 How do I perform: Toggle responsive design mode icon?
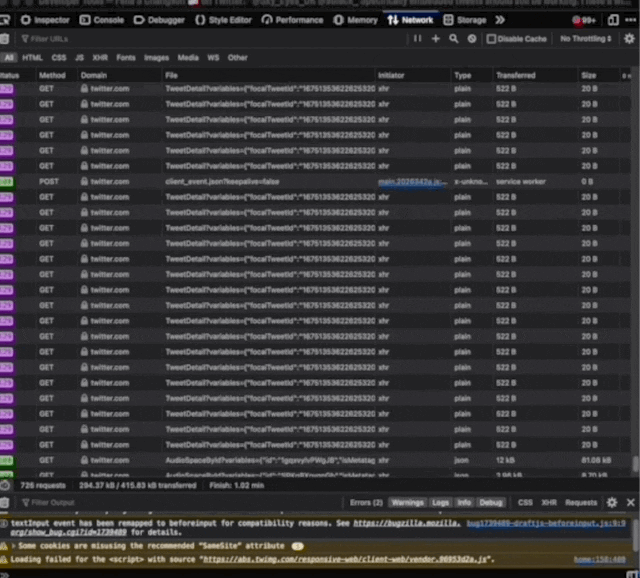(613, 20)
